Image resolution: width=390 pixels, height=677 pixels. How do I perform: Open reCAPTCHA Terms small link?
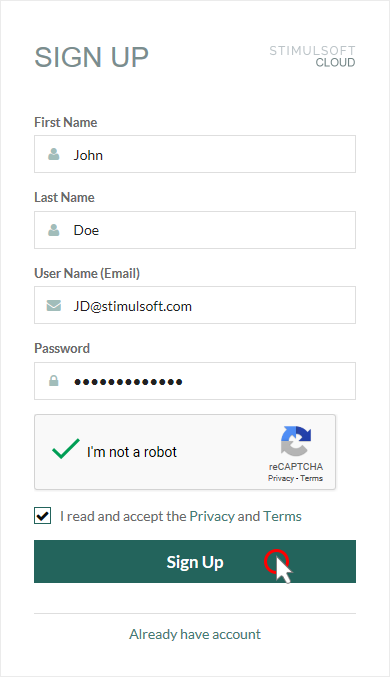tap(311, 478)
